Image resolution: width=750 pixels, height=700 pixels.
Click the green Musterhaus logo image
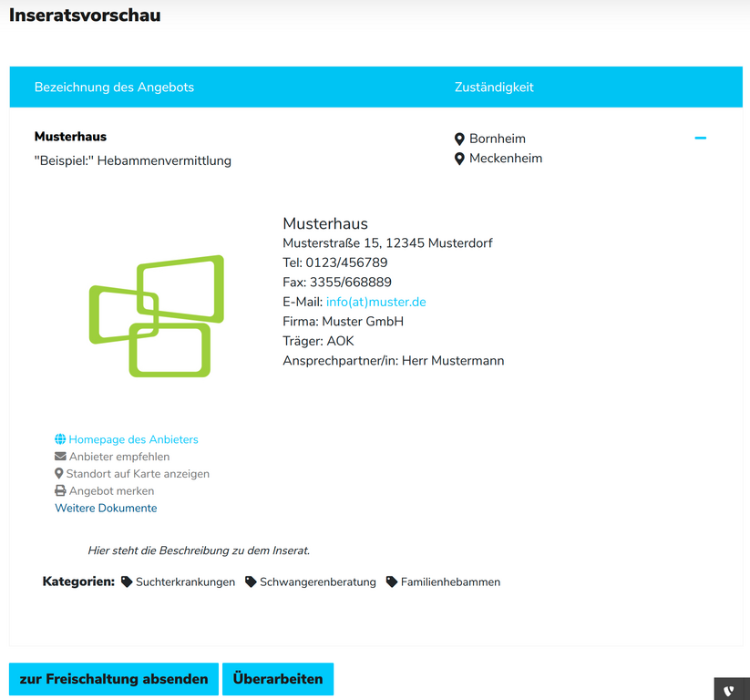coord(157,316)
